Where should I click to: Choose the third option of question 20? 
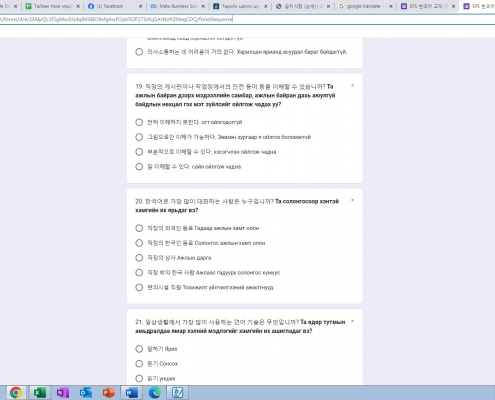(x=139, y=258)
